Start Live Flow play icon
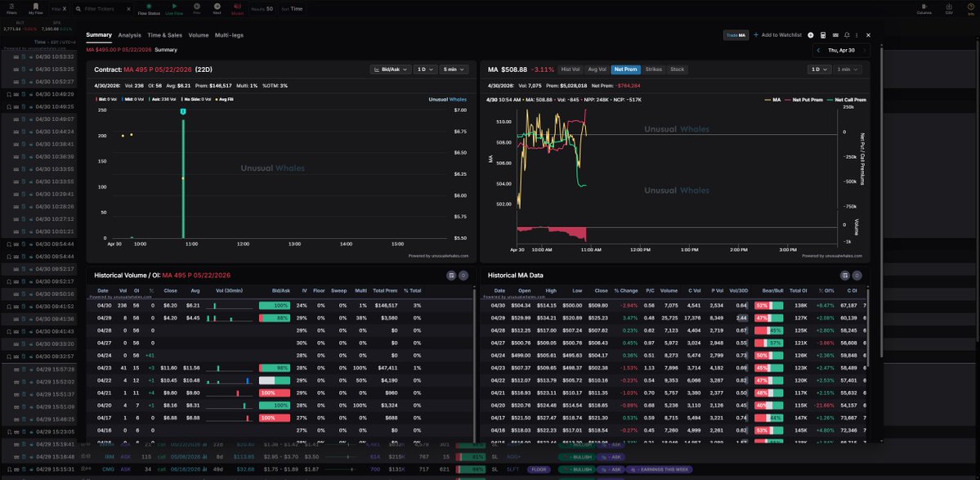 [174, 7]
